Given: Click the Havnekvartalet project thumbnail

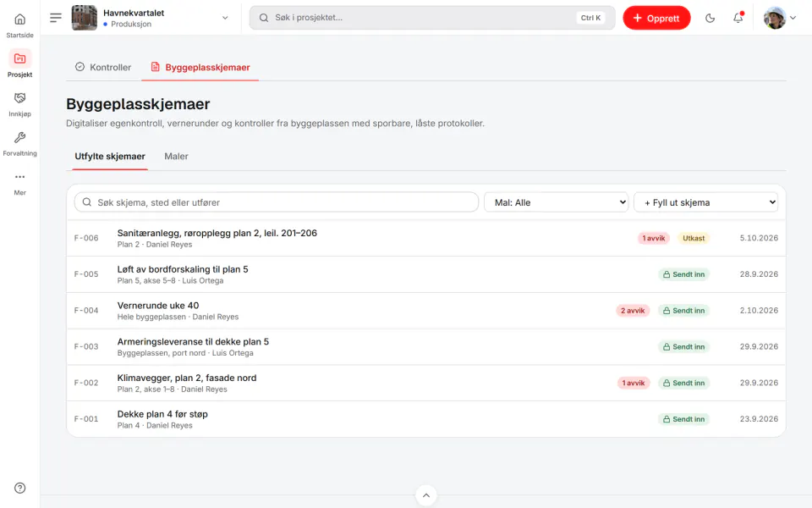Looking at the screenshot, I should (84, 18).
